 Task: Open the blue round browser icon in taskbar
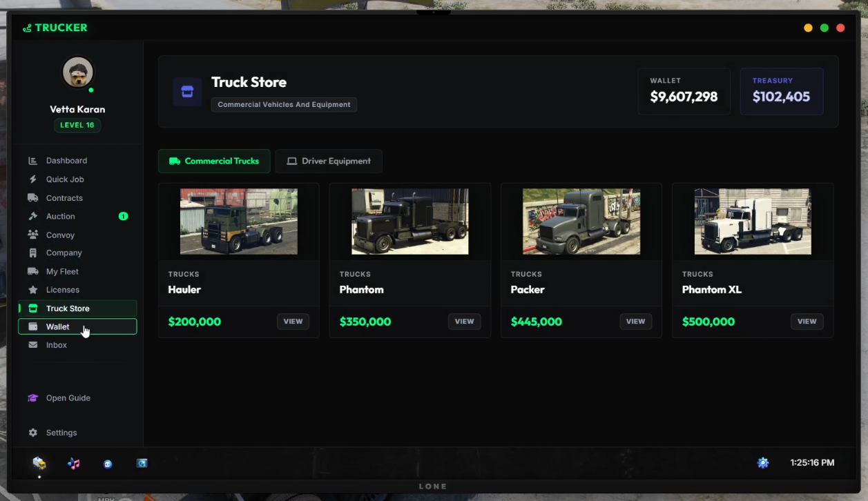click(x=108, y=464)
